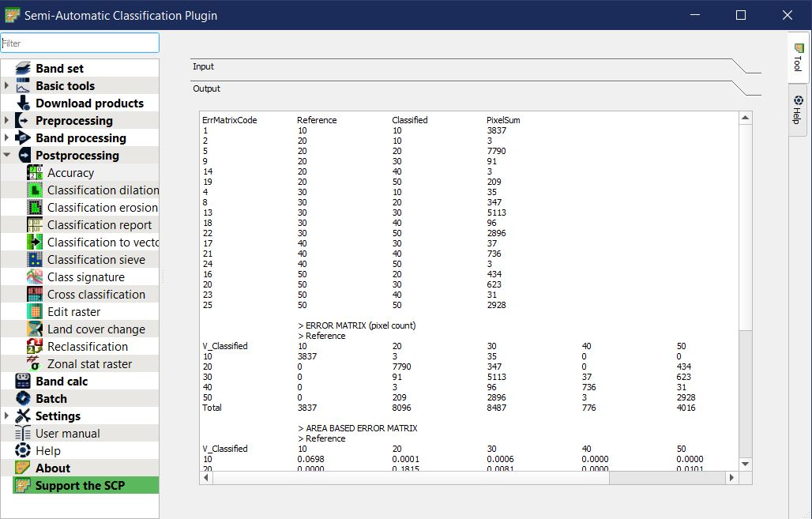Expand the Basic tools section
The height and width of the screenshot is (519, 812).
(x=7, y=86)
